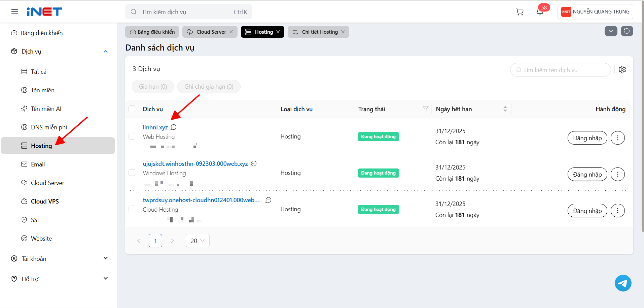The width and height of the screenshot is (644, 308).
Task: Click the refresh tabs icon
Action: (627, 31)
